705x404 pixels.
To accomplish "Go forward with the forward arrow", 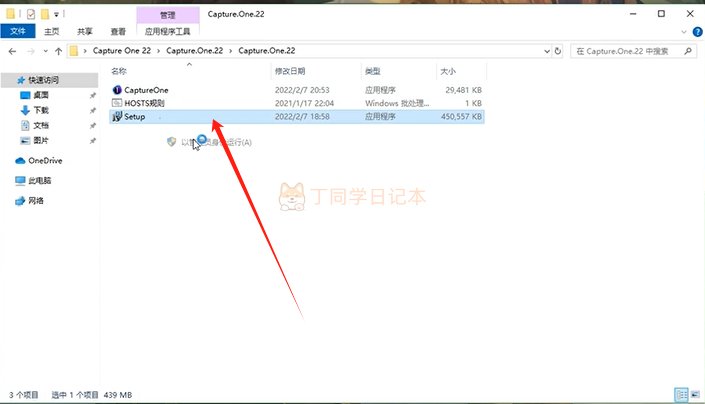I will click(31, 51).
